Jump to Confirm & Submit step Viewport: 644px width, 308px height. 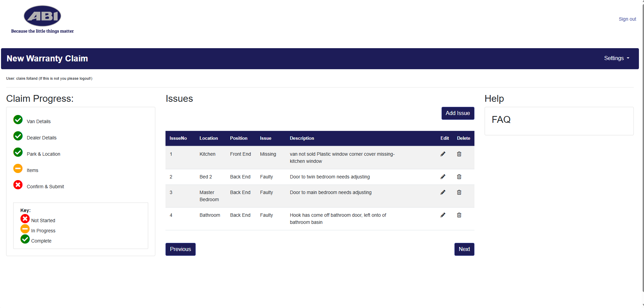[x=45, y=187]
